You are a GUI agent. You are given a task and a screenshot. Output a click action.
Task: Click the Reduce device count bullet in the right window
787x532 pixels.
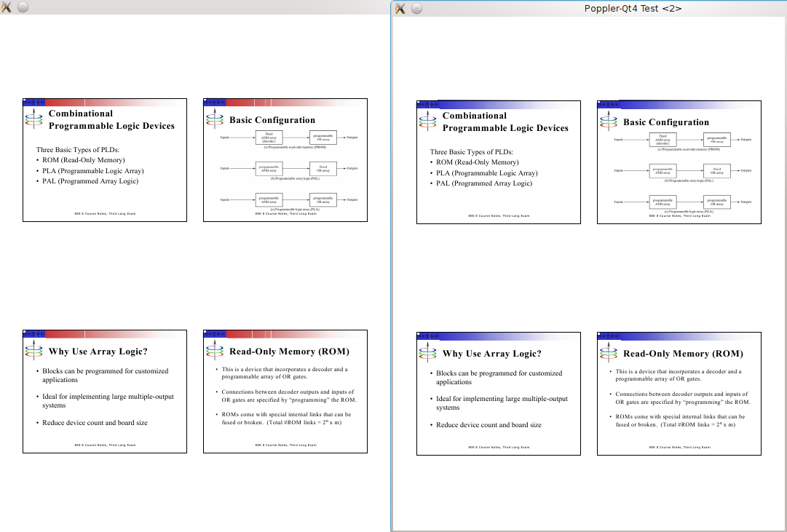488,425
